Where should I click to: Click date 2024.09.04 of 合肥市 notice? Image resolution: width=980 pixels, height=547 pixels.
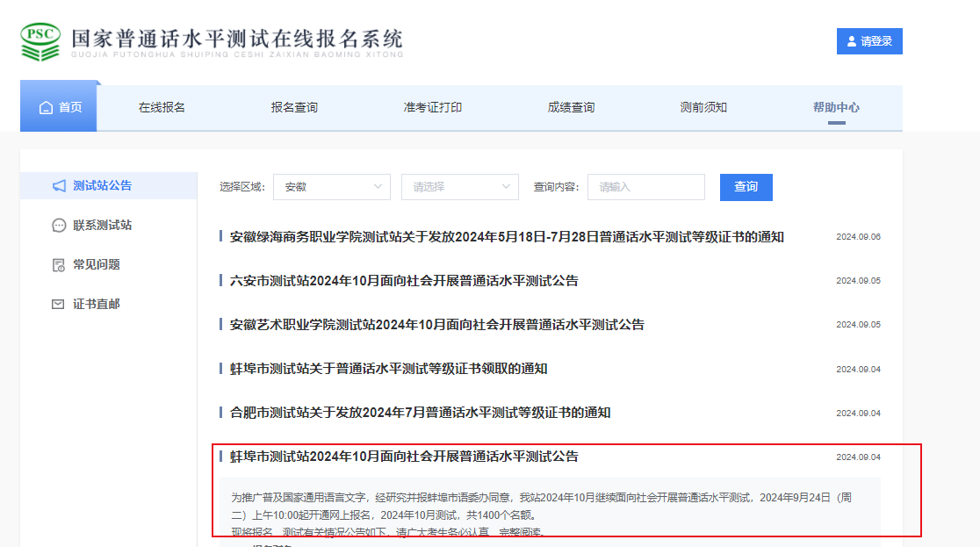click(x=858, y=414)
